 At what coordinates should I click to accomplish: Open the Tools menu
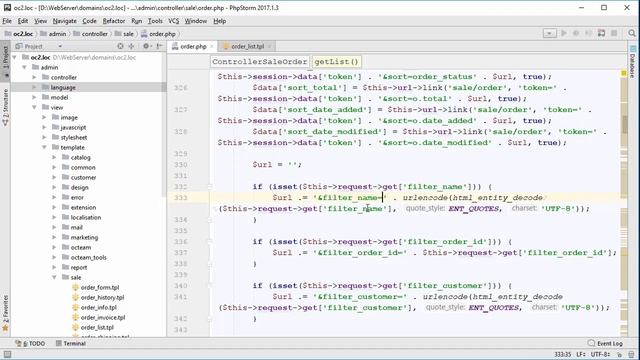(155, 21)
